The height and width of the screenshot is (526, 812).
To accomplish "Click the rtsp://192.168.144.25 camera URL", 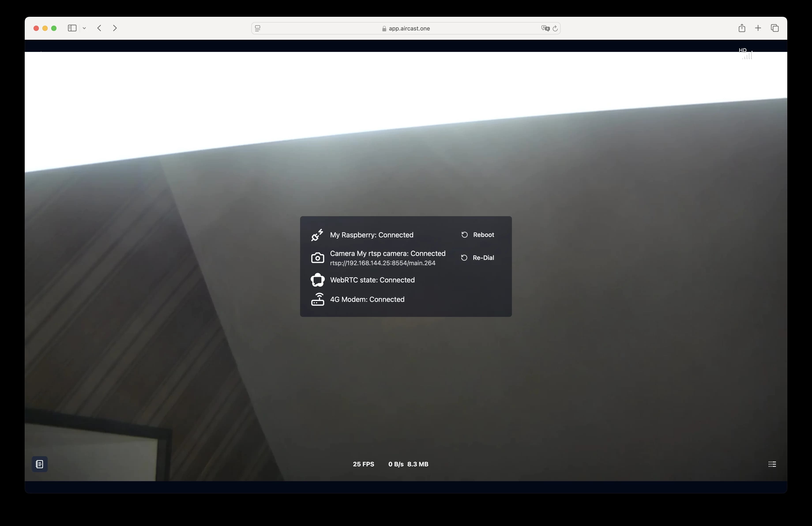I will 382,263.
